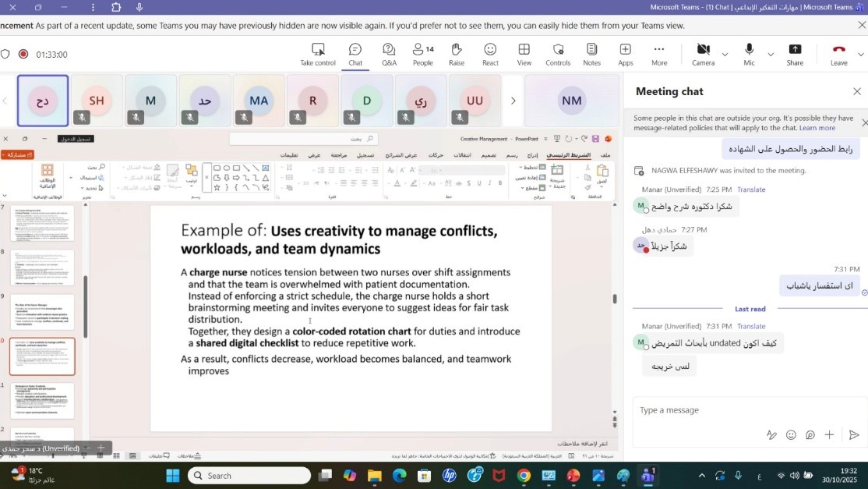Open the emoji picker in message box
Image resolution: width=868 pixels, height=489 pixels.
791,435
